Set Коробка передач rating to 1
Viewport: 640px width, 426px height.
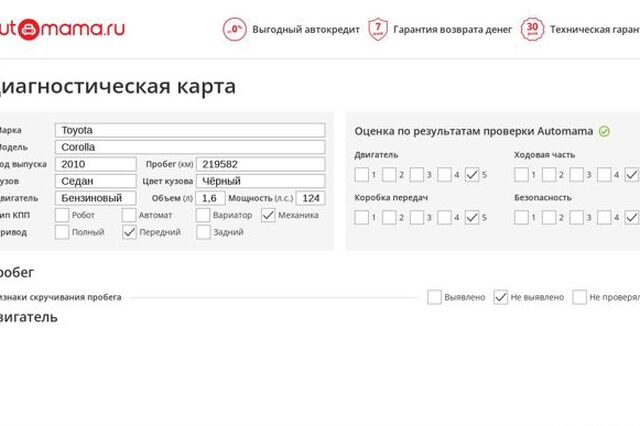tap(362, 217)
